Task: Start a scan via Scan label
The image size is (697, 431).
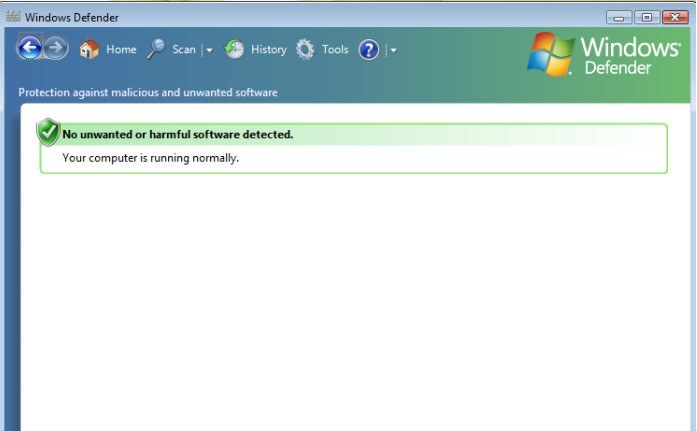Action: pyautogui.click(x=184, y=49)
